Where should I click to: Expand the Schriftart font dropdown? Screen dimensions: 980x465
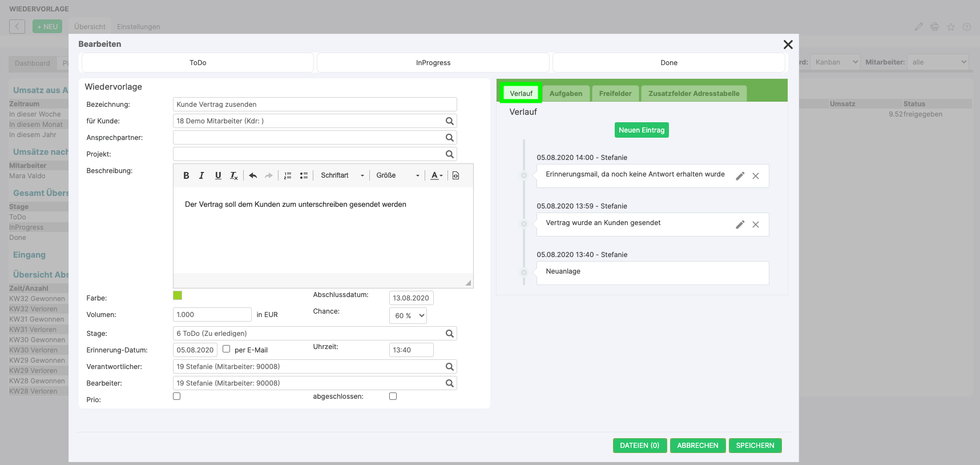pyautogui.click(x=342, y=175)
